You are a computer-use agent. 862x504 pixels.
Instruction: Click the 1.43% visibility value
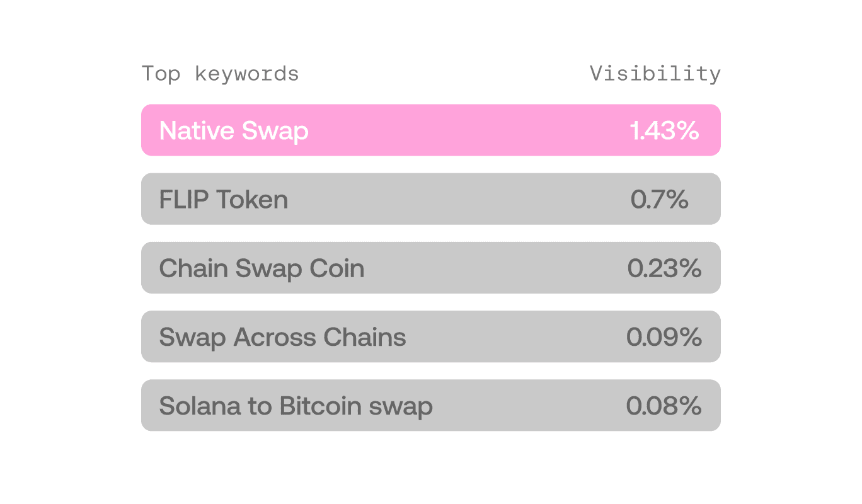pyautogui.click(x=664, y=131)
